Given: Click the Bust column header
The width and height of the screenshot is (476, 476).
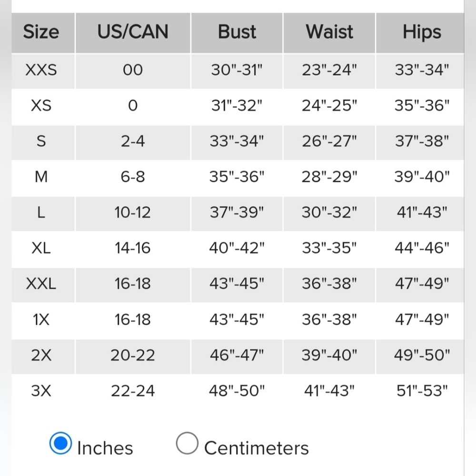Looking at the screenshot, I should pos(237,32).
